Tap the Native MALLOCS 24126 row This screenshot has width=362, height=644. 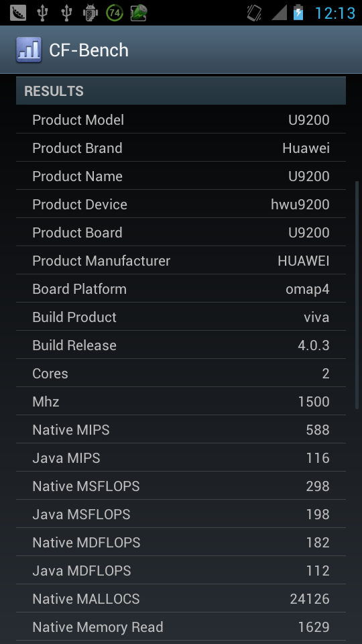click(181, 599)
